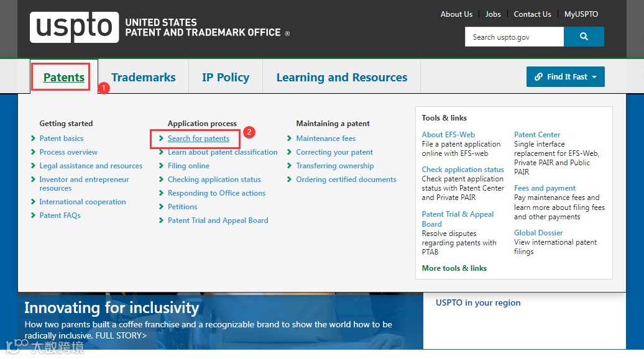Open the Find It Fast dropdown

pos(565,77)
